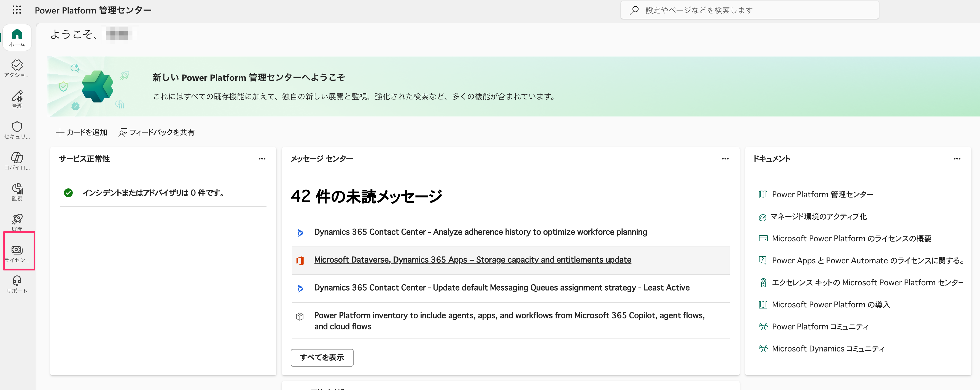
Task: Click the search settings and pages field
Action: click(749, 10)
